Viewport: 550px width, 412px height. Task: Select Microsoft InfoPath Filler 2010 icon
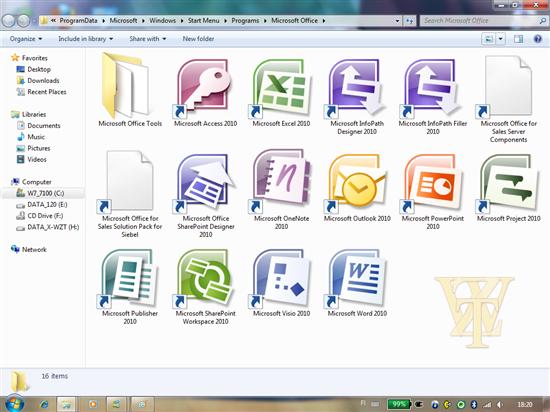(x=433, y=95)
